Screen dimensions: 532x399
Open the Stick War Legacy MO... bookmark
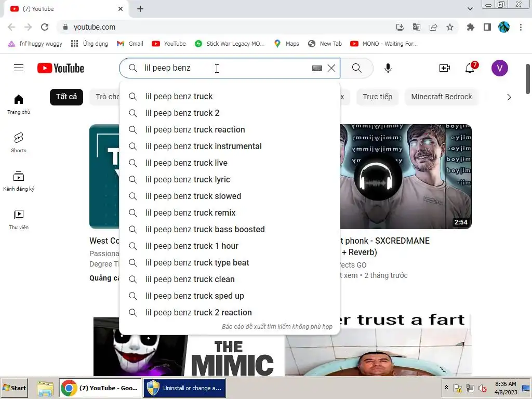pos(230,44)
